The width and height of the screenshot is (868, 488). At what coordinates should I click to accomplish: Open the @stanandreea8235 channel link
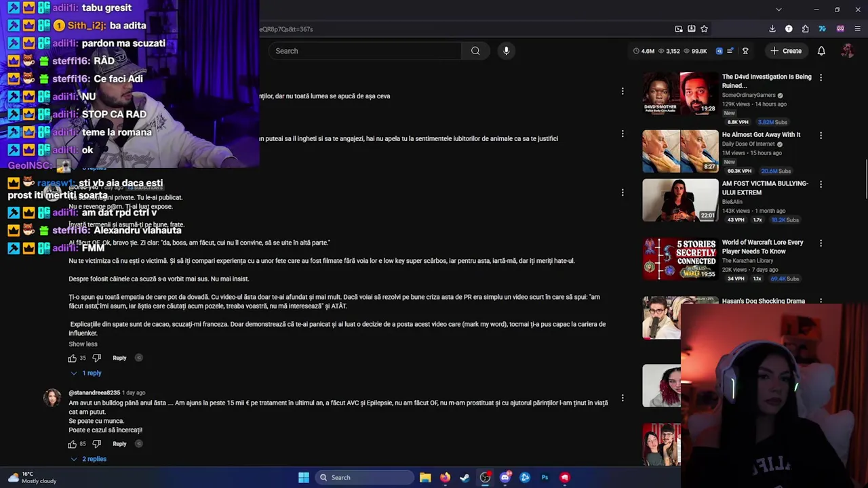(x=94, y=392)
